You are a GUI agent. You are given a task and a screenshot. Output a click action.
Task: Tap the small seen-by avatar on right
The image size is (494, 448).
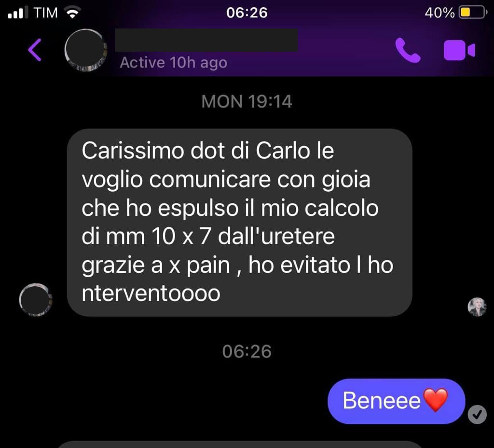coord(477,307)
